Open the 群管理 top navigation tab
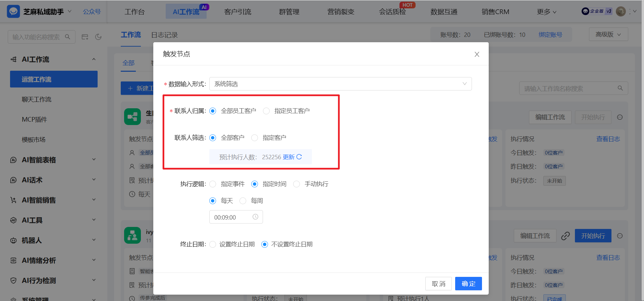The image size is (644, 301). click(289, 12)
